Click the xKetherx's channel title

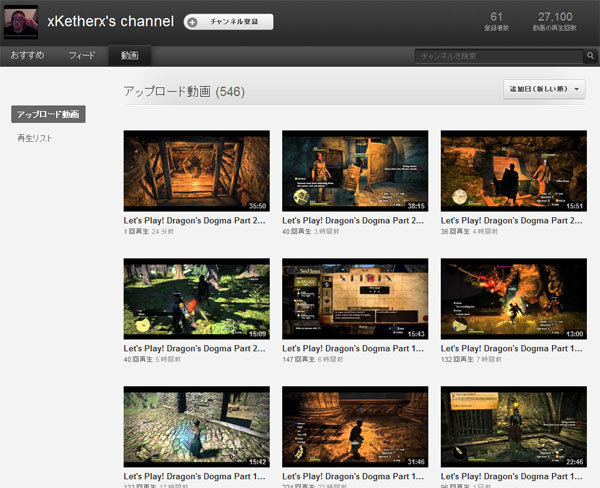111,21
